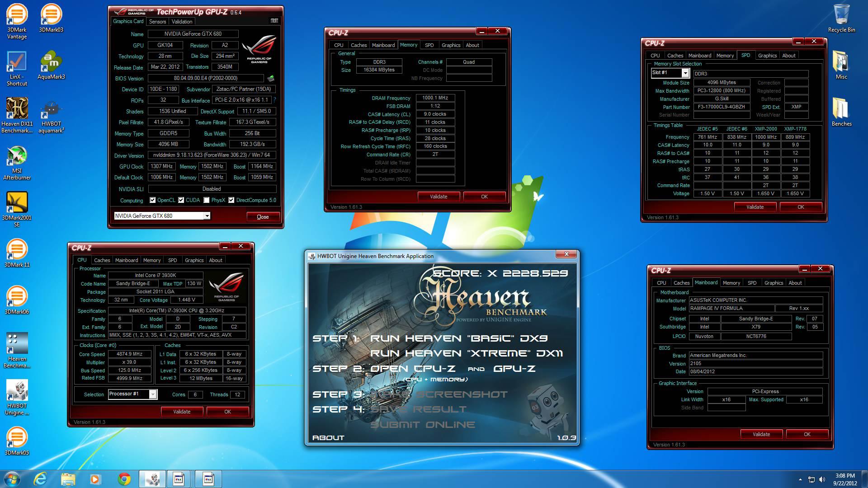Screen dimensions: 868x488
Task: Click the GPU Name field NVIDIA GeForce GTX 680
Action: pos(193,34)
